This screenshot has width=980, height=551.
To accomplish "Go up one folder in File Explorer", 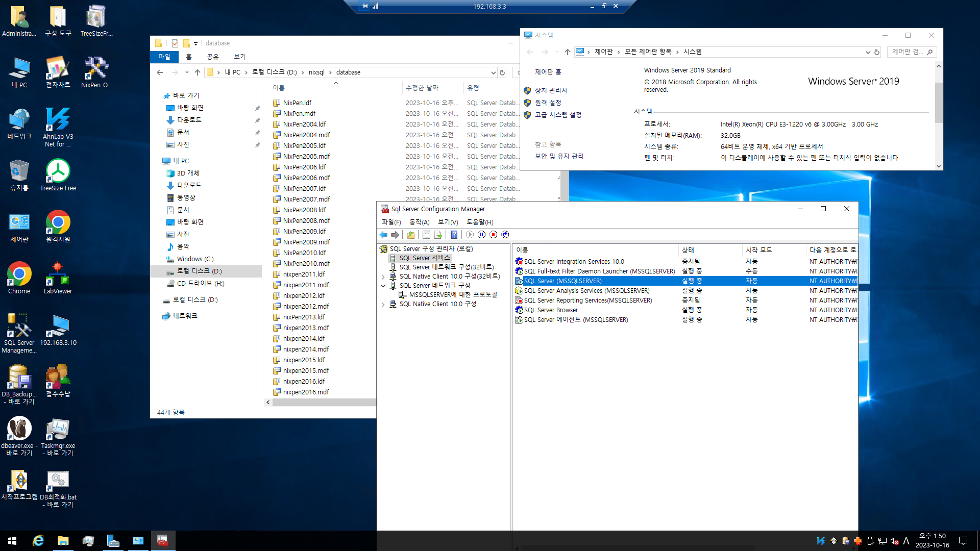I will coord(198,72).
